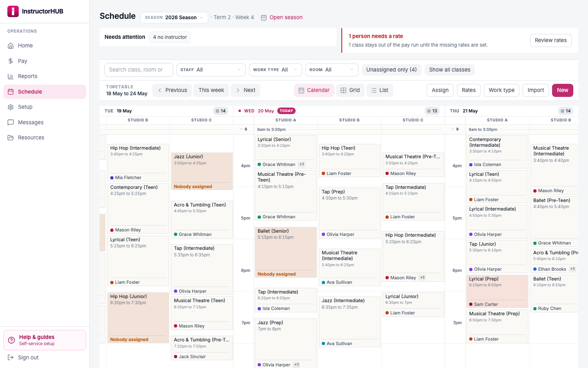588x368 pixels.
Task: Open the unassigned Ballet (Senior) class card
Action: pyautogui.click(x=286, y=252)
